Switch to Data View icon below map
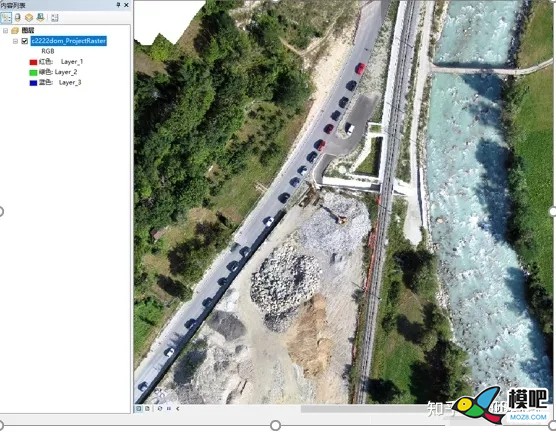556x432 pixels. click(x=139, y=409)
